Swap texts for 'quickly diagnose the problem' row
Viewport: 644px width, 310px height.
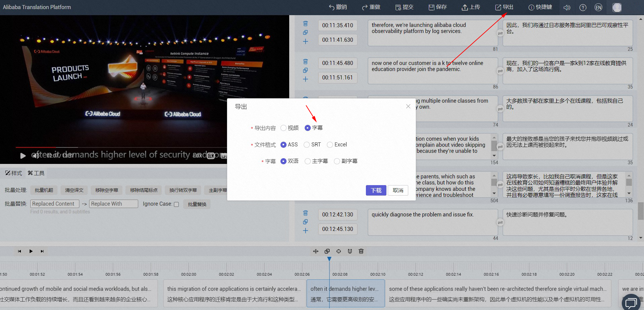tap(500, 222)
